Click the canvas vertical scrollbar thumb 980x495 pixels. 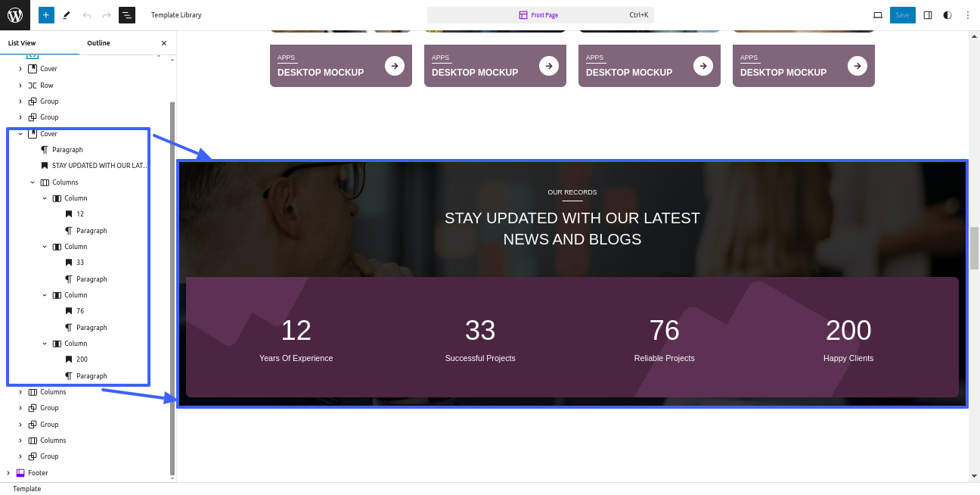974,247
